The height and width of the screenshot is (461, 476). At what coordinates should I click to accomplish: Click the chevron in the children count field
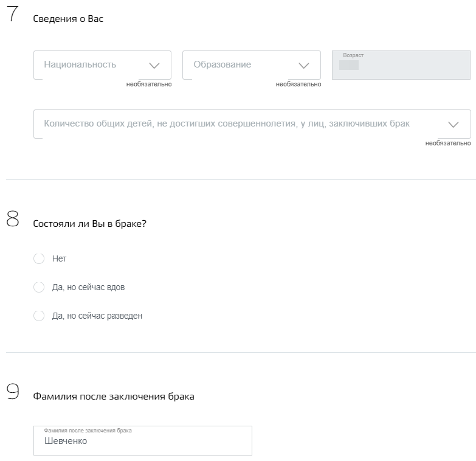[x=454, y=125]
